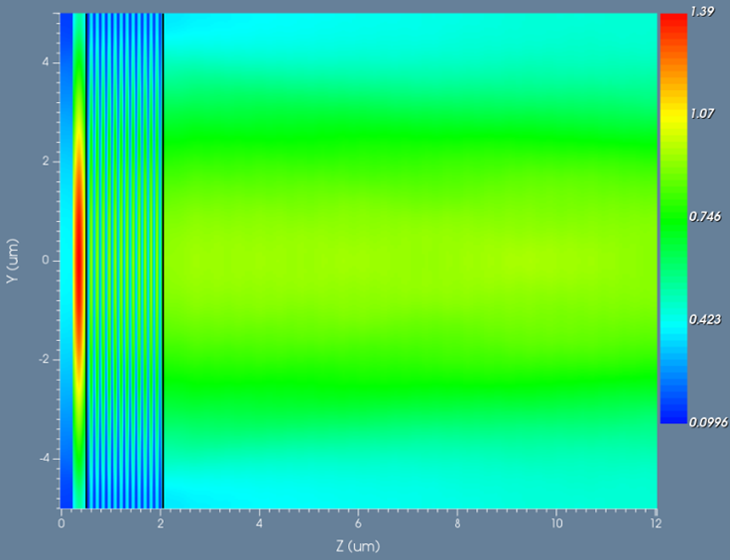730x560 pixels.
Task: Click the Y-axis tick label 4
Action: pyautogui.click(x=46, y=62)
